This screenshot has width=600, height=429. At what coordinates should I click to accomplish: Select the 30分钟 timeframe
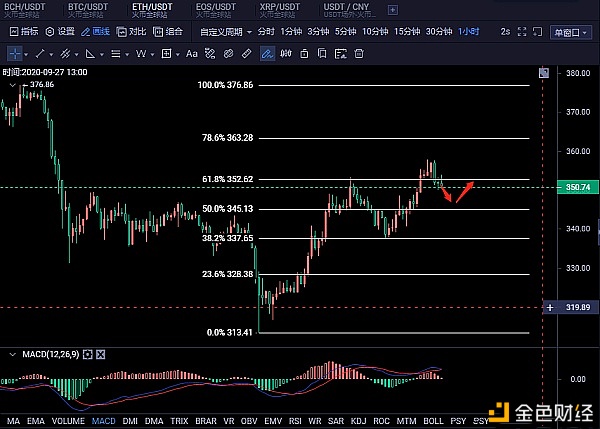pos(439,31)
